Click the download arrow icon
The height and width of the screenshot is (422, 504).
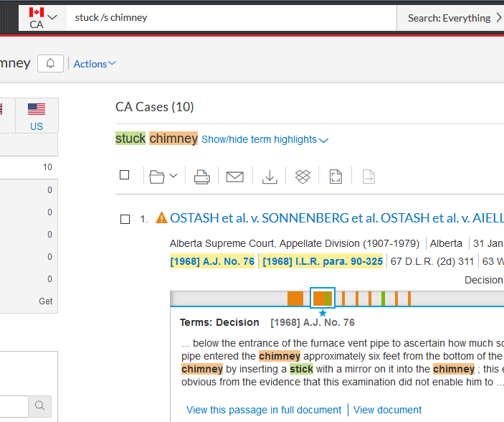point(270,177)
